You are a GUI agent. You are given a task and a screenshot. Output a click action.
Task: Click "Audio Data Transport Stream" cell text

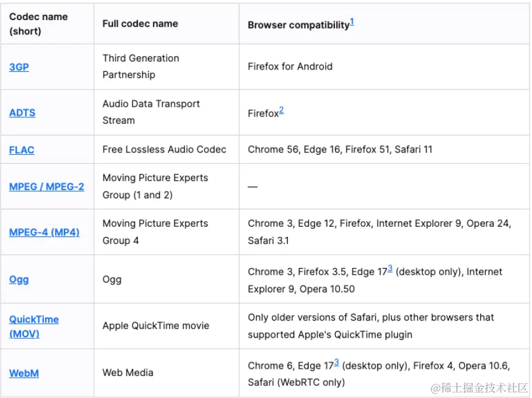(x=151, y=112)
